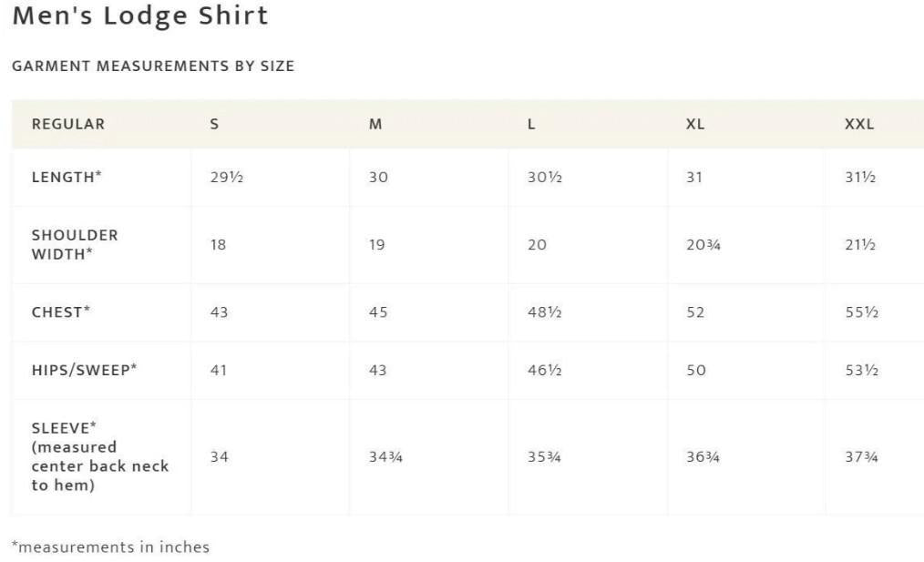This screenshot has height=562, width=924.
Task: Click the sleeve value for size M
Action: point(385,457)
